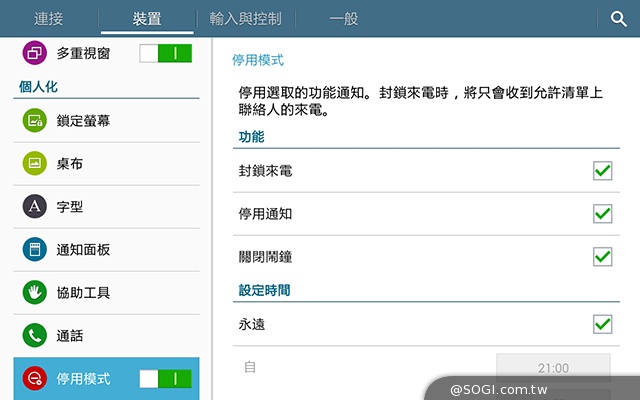Screen dimensions: 640x400
Task: Open the 21:00 start time field
Action: point(553,368)
